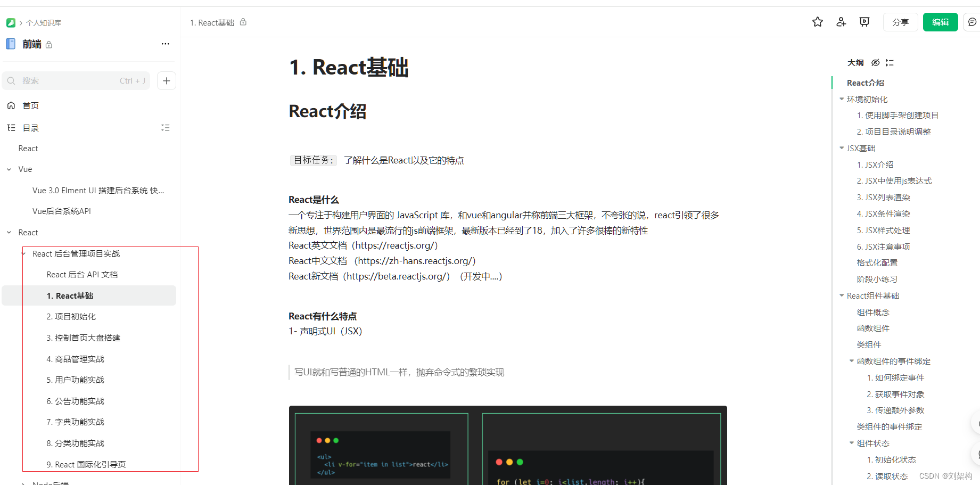Click the lock icon next to header title 1. React基础
The width and height of the screenshot is (980, 485).
click(243, 22)
